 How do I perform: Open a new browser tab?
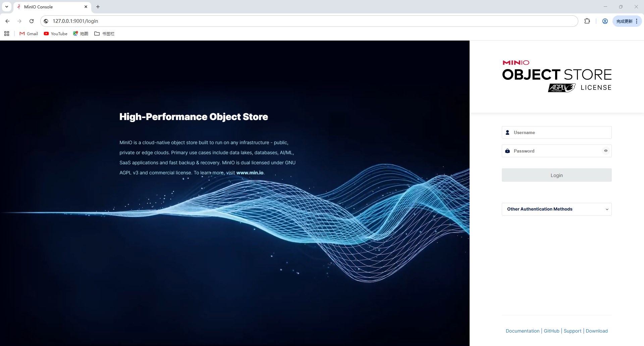[x=98, y=7]
